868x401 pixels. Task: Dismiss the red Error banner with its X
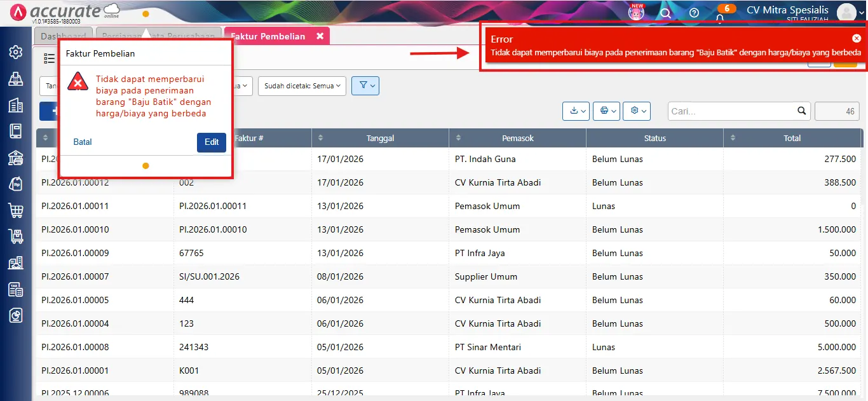click(857, 38)
